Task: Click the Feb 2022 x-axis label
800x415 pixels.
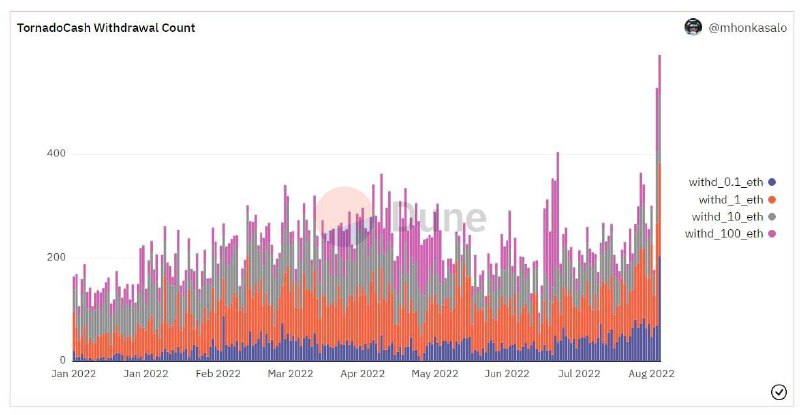Action: [218, 373]
